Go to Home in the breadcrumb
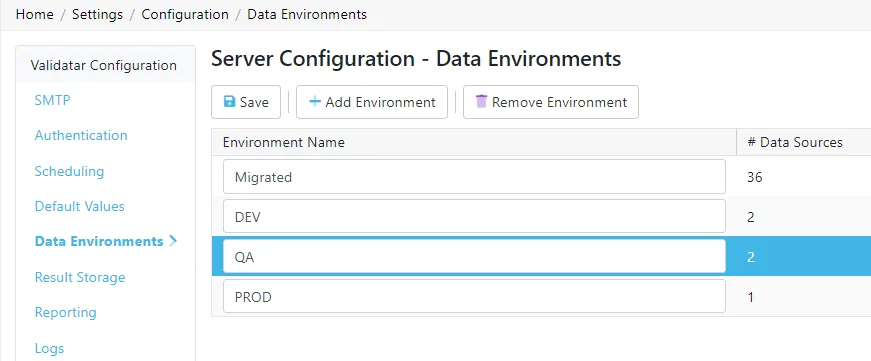The height and width of the screenshot is (361, 871). point(34,14)
